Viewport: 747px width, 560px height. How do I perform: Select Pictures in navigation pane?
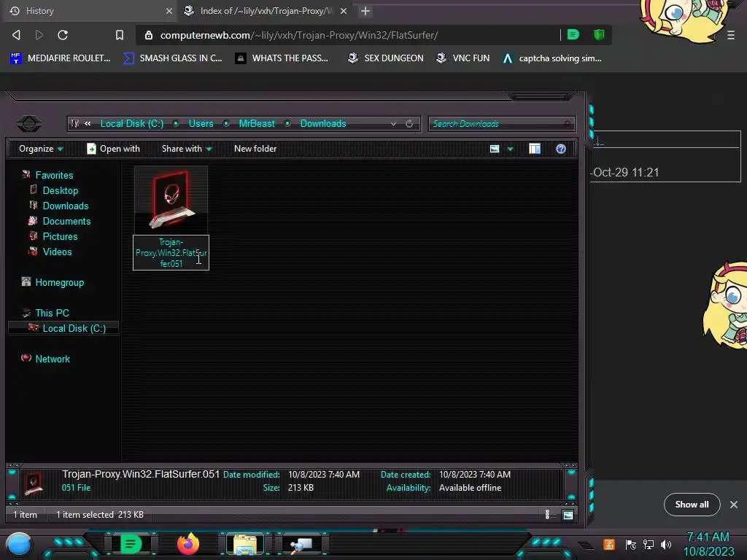click(60, 236)
